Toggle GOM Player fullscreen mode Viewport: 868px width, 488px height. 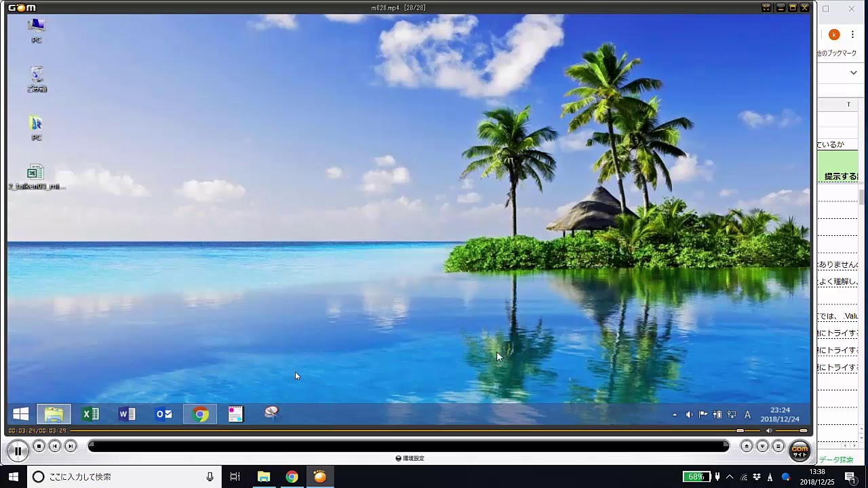click(x=766, y=7)
